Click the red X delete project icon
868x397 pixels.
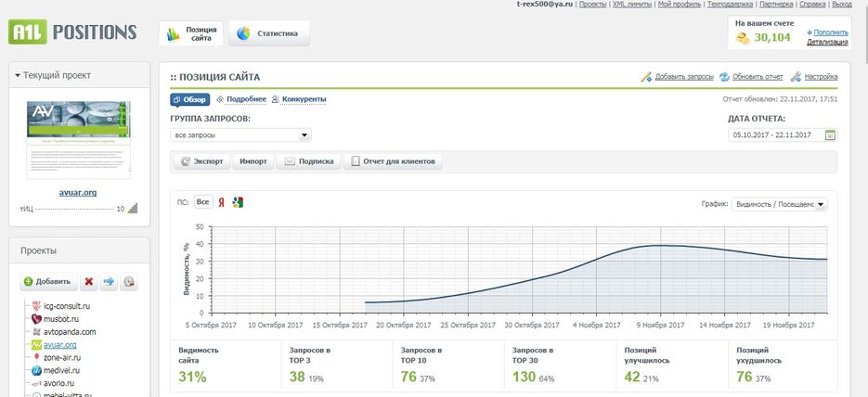(89, 281)
